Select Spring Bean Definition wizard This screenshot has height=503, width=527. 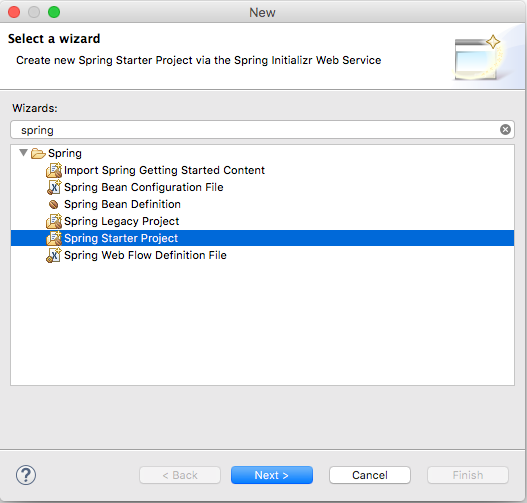pos(122,204)
